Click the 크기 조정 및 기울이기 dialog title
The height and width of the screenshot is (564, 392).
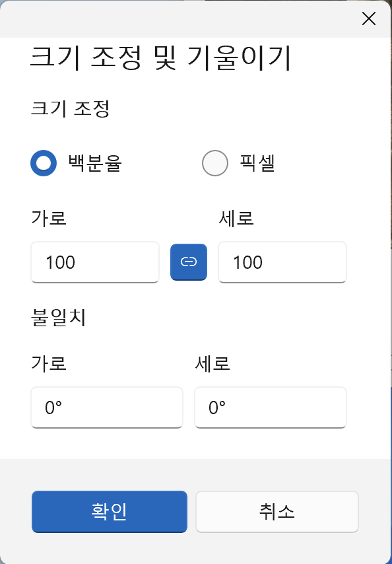click(160, 58)
